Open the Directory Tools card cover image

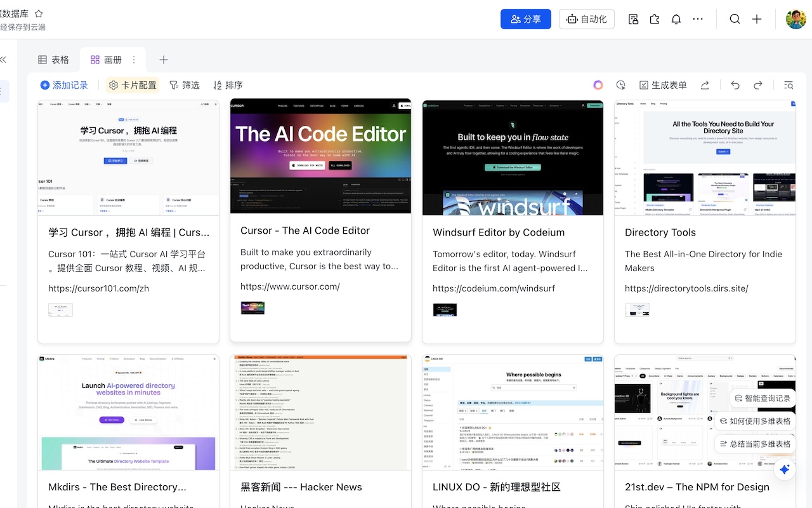click(705, 157)
